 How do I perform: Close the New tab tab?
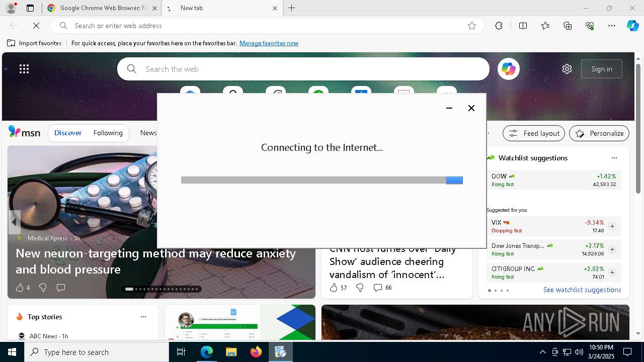tap(275, 8)
